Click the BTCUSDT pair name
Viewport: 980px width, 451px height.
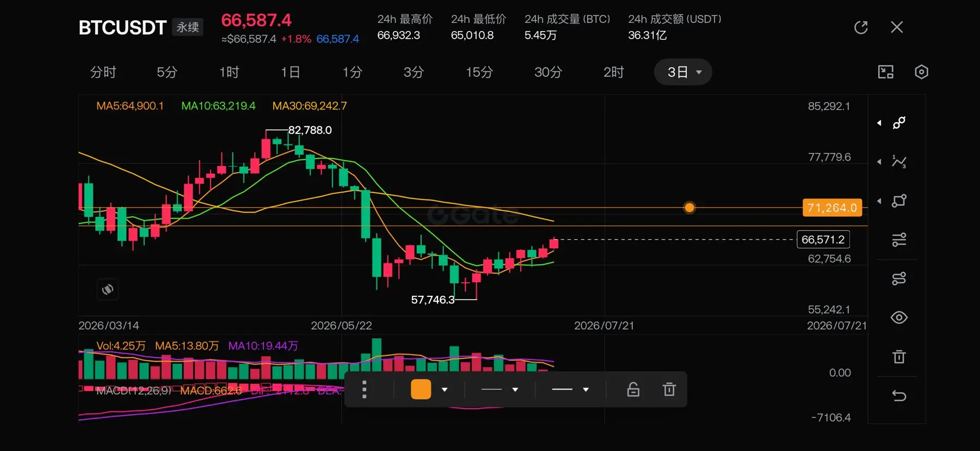coord(122,27)
